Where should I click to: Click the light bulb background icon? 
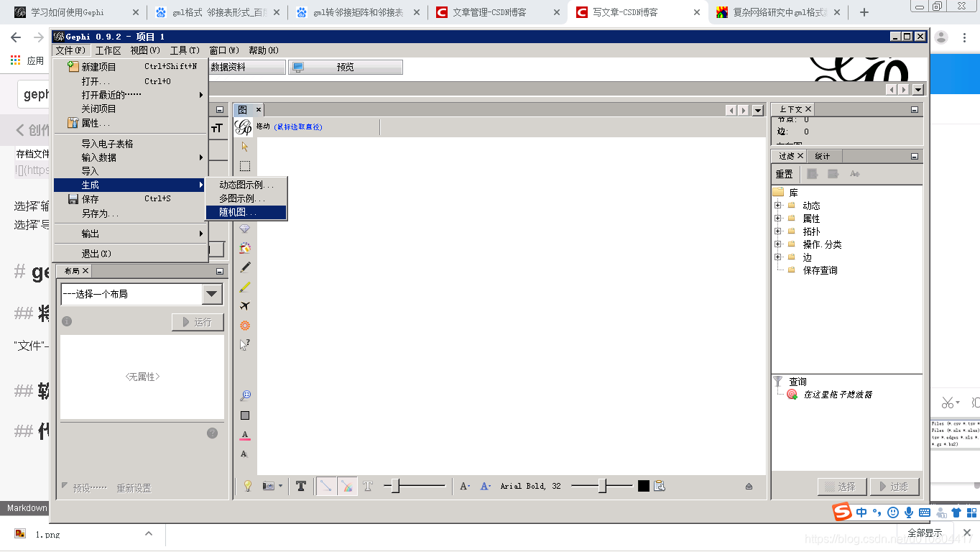click(248, 487)
